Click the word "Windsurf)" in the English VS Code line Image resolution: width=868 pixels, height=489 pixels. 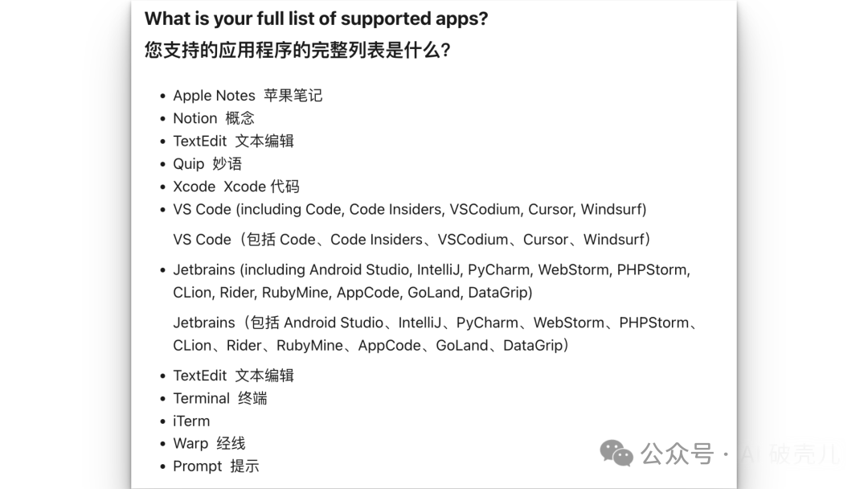point(613,209)
